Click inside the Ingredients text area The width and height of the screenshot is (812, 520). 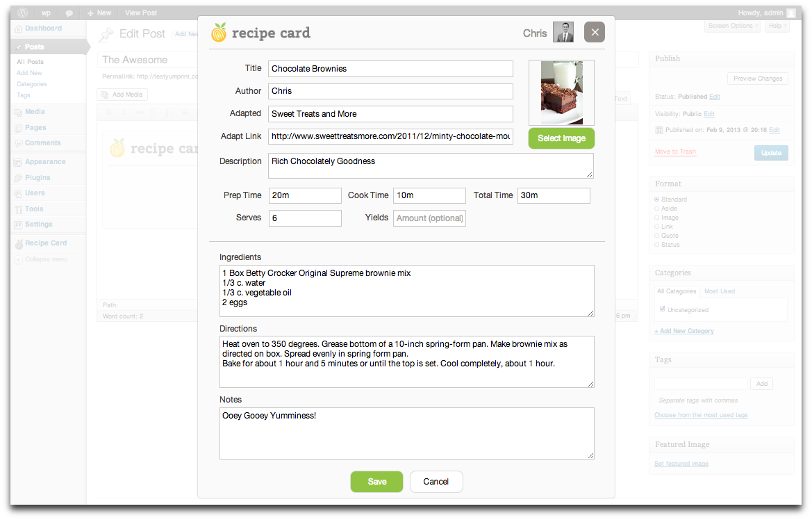click(x=406, y=291)
